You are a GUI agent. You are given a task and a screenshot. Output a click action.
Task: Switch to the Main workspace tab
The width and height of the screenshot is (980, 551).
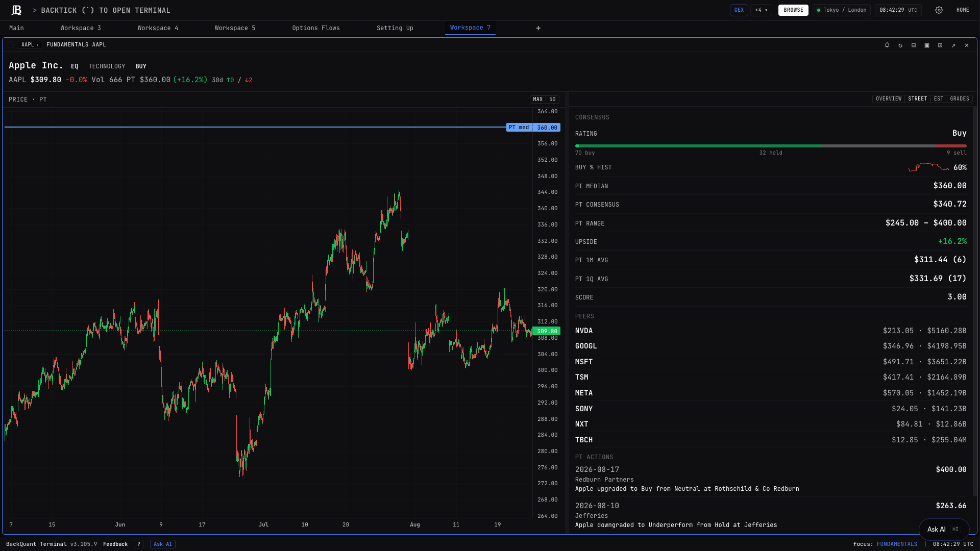pos(16,28)
